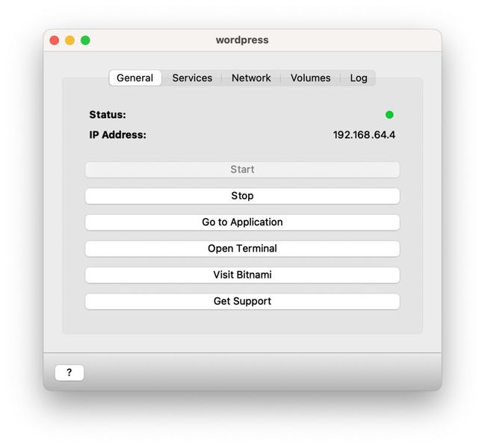This screenshot has width=485, height=448.
Task: Minimize window using the yellow button
Action: click(70, 40)
